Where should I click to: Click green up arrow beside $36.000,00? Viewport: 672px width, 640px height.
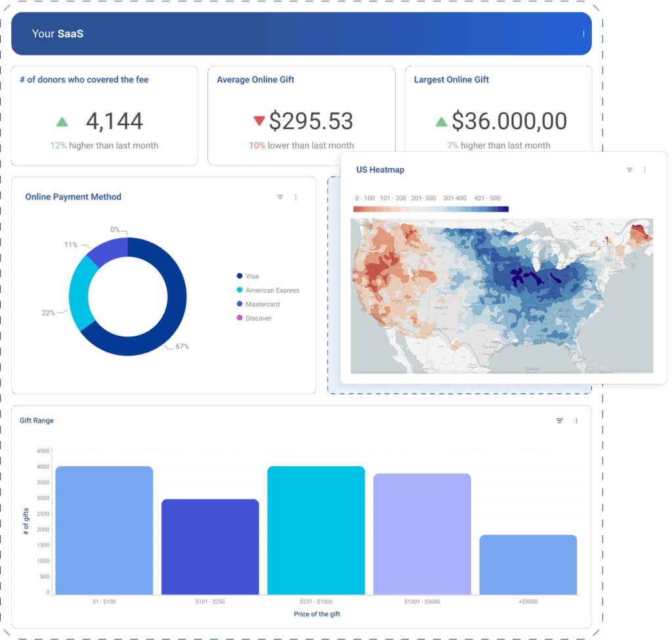[x=442, y=121]
